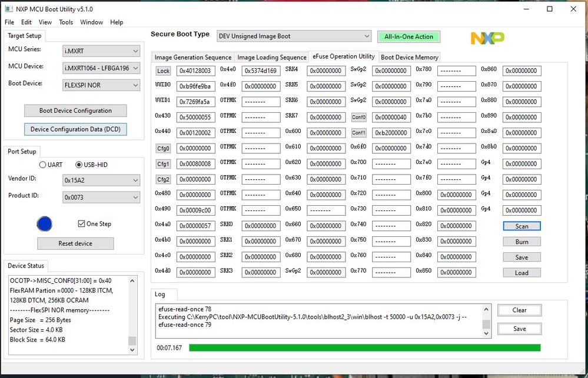This screenshot has width=588, height=378.
Task: Open the View menu
Action: click(x=45, y=22)
